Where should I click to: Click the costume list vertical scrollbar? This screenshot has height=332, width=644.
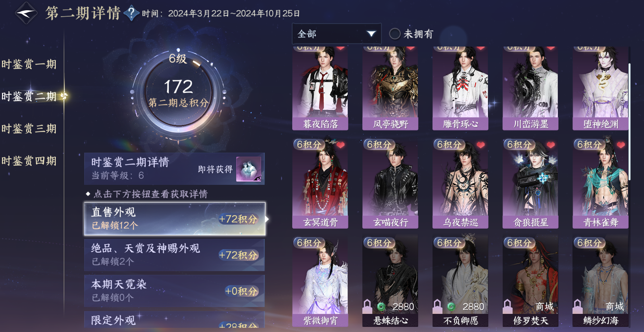(x=630, y=122)
